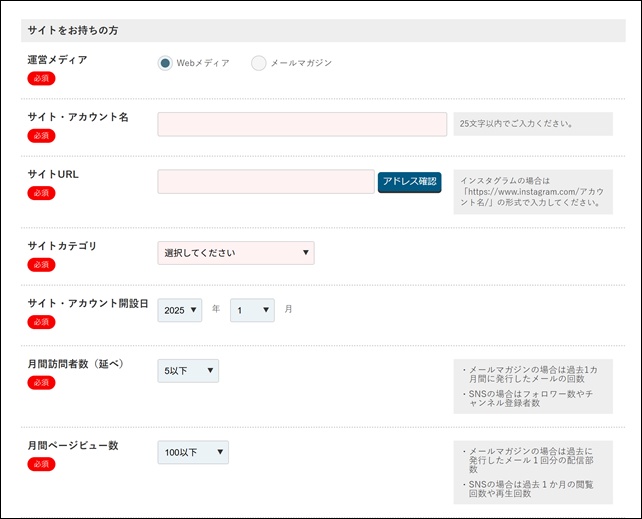Click the サイト・アカウント名 text field
Viewport: 642px width, 519px height.
(302, 124)
